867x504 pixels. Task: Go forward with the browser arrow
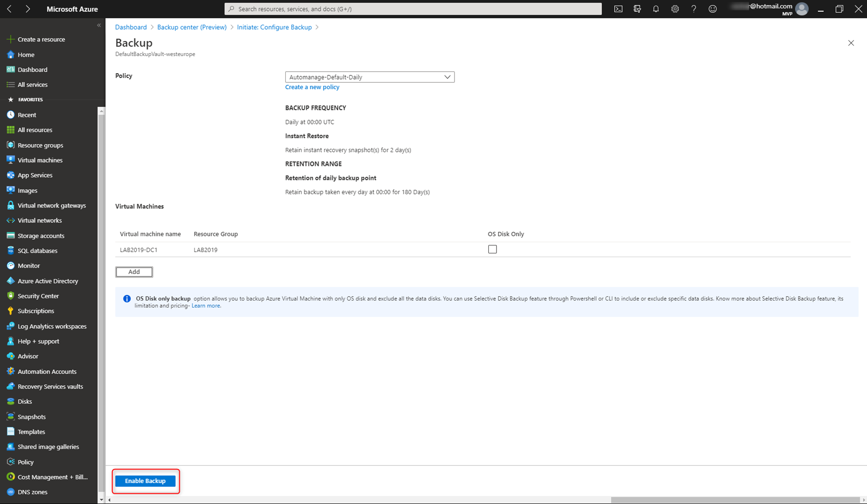(28, 9)
